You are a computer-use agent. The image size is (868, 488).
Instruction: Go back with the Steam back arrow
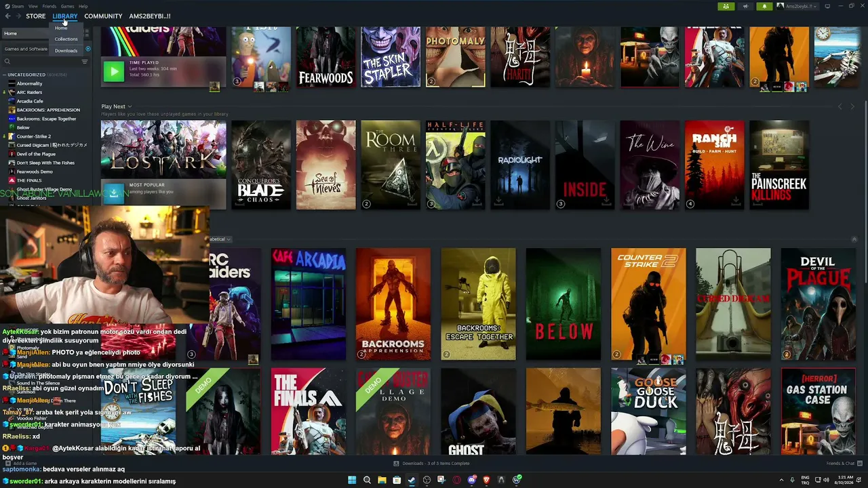(x=7, y=16)
